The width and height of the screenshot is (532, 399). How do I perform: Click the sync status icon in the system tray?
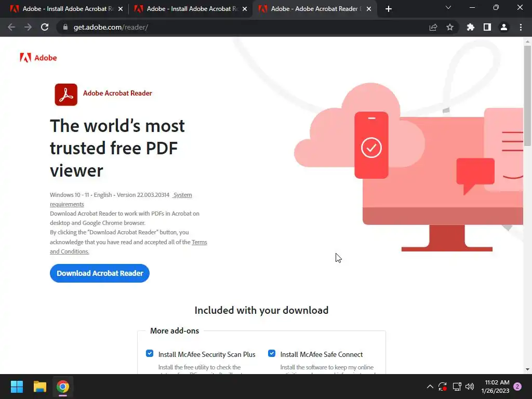(x=443, y=387)
